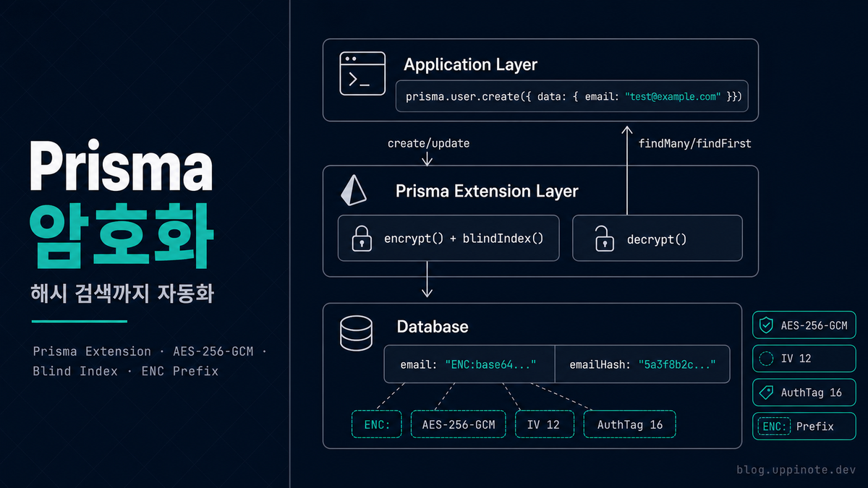
Task: Click the closed padlock icon beside encrypt()
Action: pyautogui.click(x=361, y=238)
